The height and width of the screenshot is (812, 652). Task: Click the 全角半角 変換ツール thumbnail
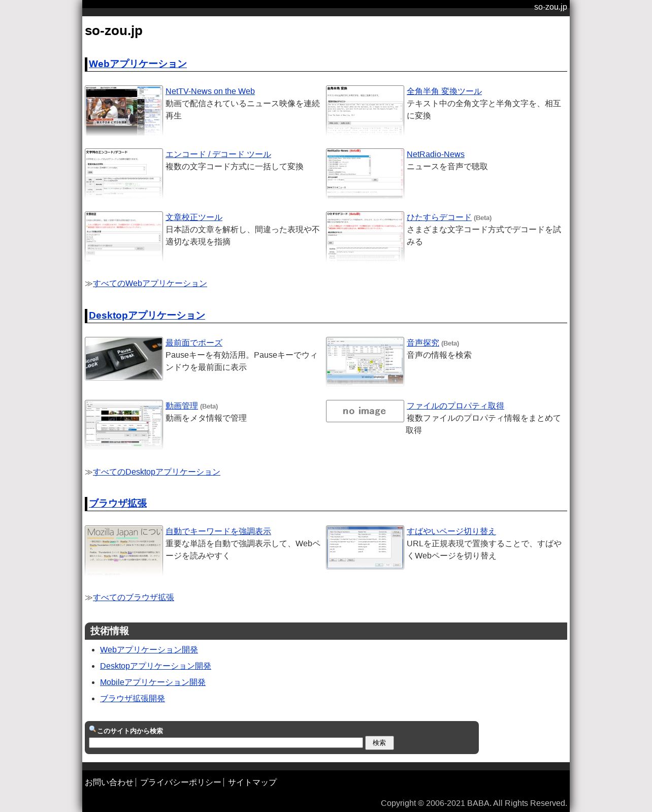point(365,110)
